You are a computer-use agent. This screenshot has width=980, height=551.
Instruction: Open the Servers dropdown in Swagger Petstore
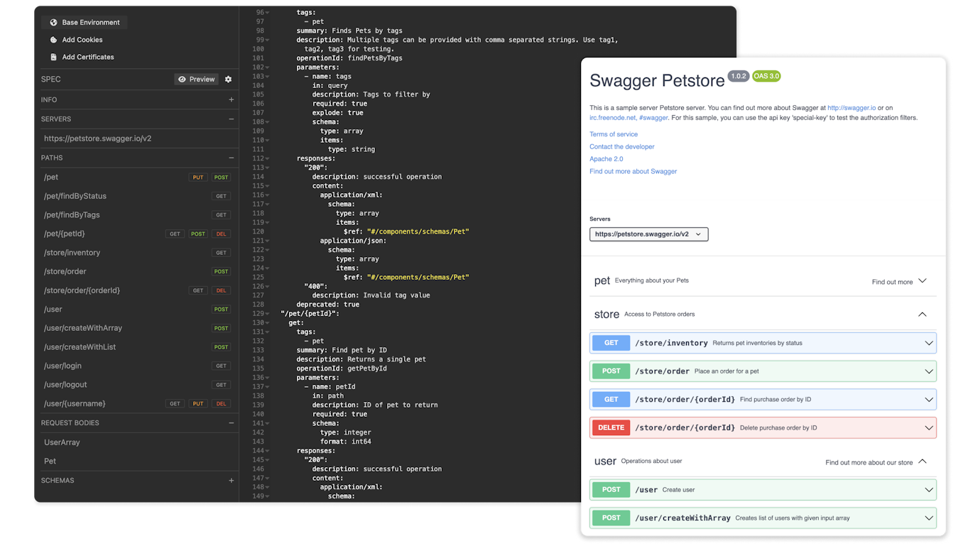(648, 234)
